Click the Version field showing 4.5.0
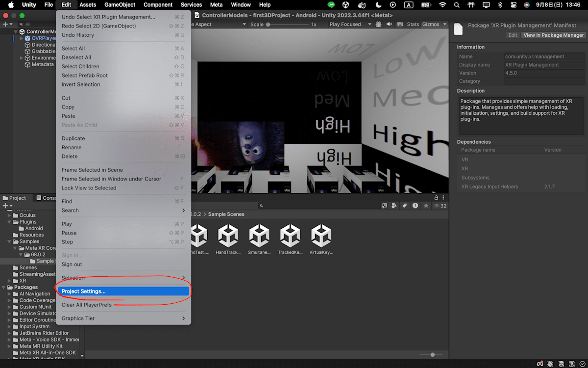The width and height of the screenshot is (588, 368). 545,73
